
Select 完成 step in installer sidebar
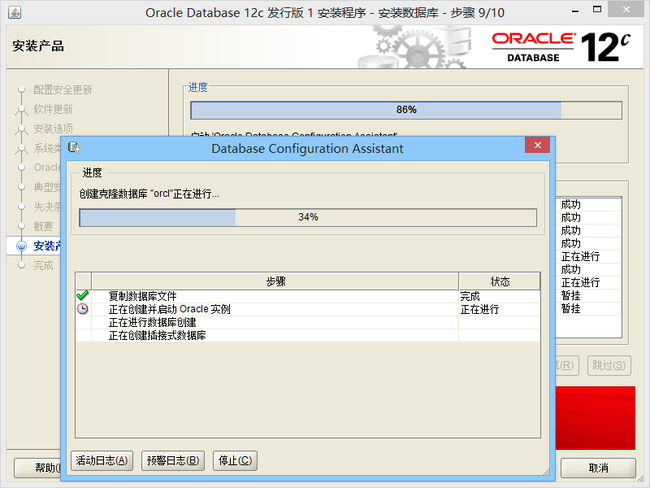tap(43, 265)
